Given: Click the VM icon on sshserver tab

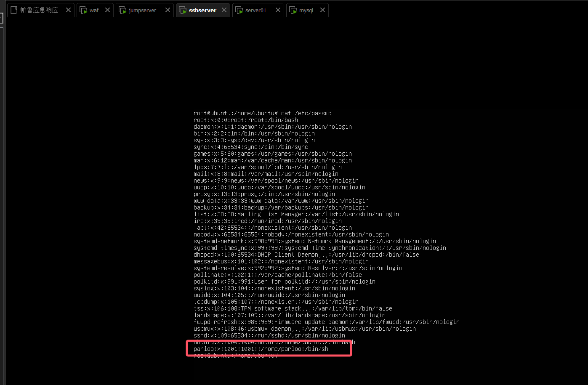Looking at the screenshot, I should [183, 10].
